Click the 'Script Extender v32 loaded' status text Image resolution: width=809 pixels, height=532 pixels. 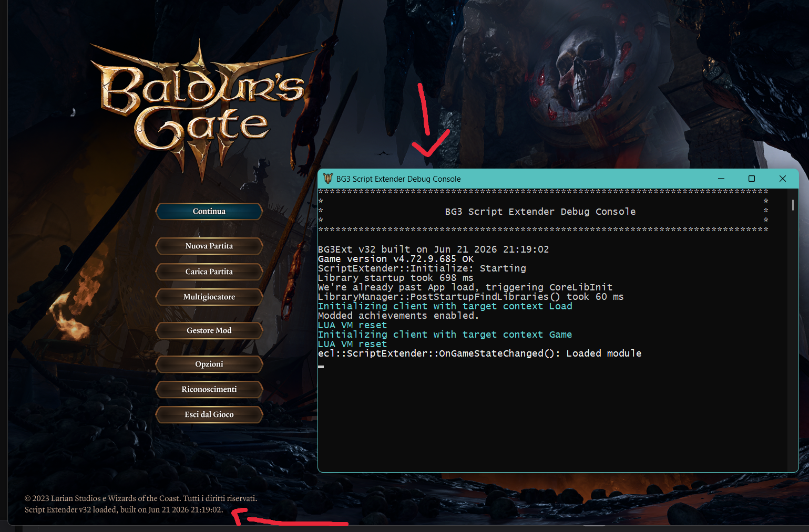(124, 509)
